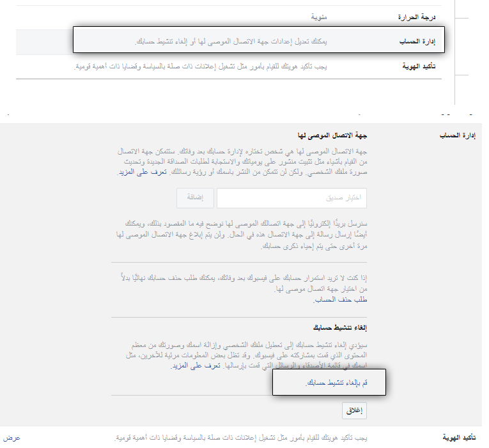This screenshot has width=489, height=448.
Task: Click the 'إضافة' (Add) button
Action: [x=194, y=198]
